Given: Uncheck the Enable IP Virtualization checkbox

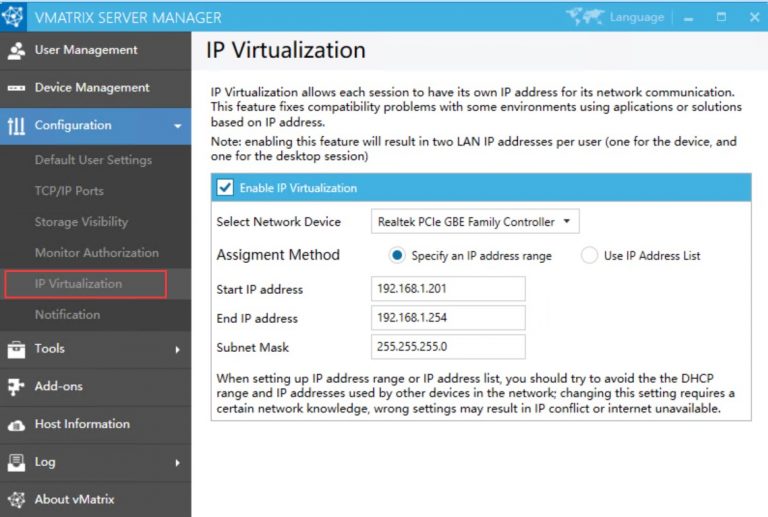Looking at the screenshot, I should point(225,188).
